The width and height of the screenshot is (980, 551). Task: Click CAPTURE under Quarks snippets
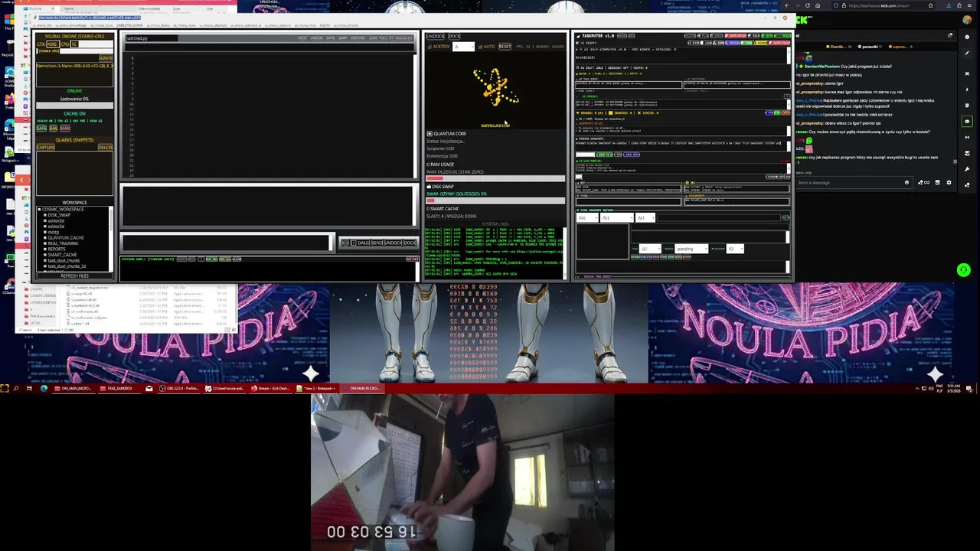click(46, 147)
